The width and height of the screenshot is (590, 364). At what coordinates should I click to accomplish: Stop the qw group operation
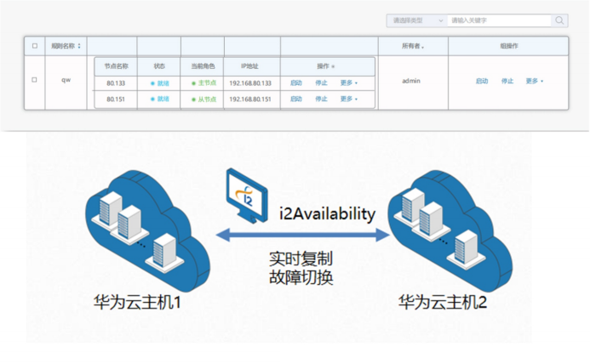[507, 81]
